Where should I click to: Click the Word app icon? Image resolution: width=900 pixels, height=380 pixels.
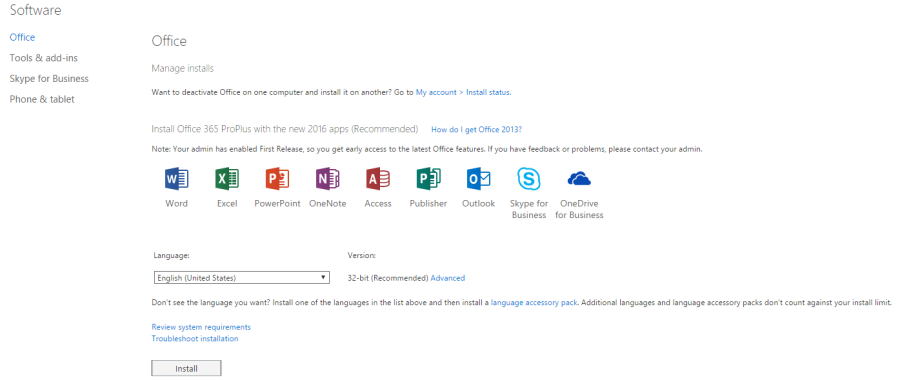[x=176, y=179]
